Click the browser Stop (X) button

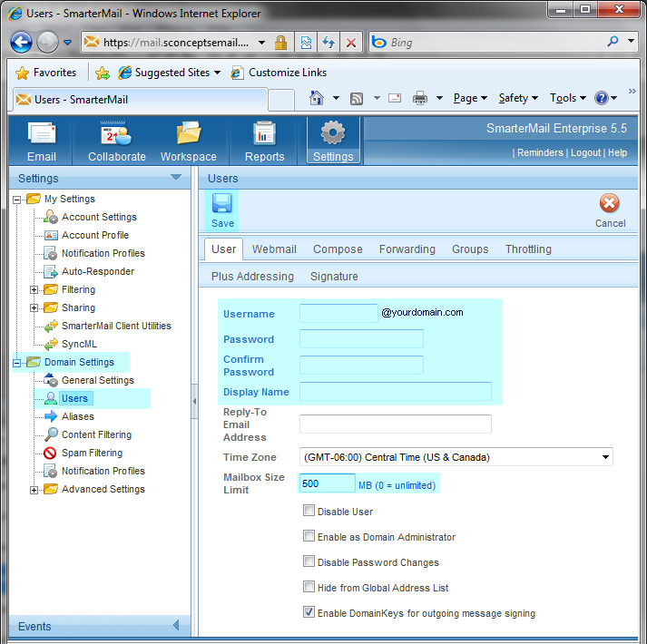click(350, 43)
